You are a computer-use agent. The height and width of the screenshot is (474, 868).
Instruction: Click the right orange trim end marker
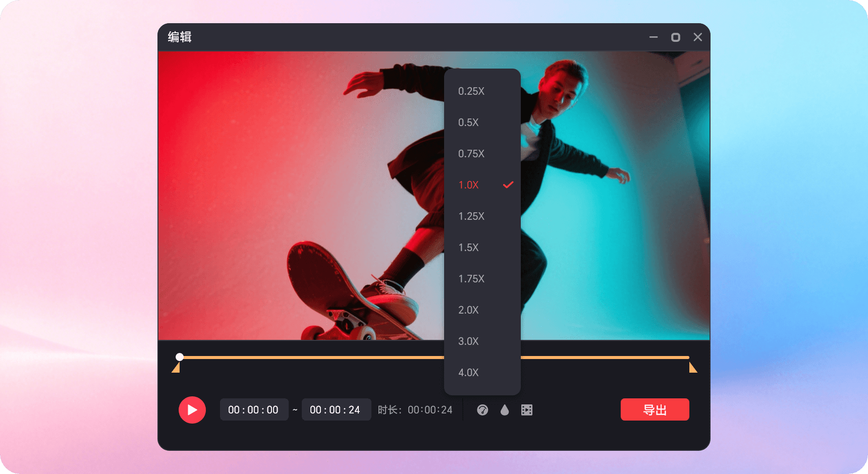693,368
